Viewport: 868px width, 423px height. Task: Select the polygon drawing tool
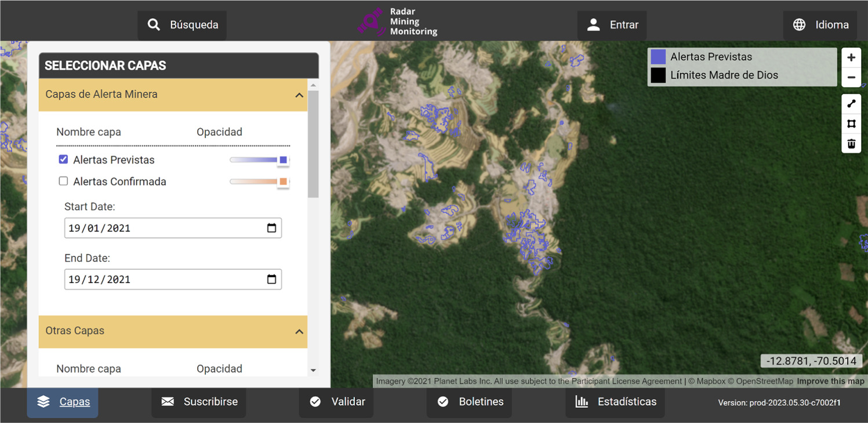pos(851,124)
